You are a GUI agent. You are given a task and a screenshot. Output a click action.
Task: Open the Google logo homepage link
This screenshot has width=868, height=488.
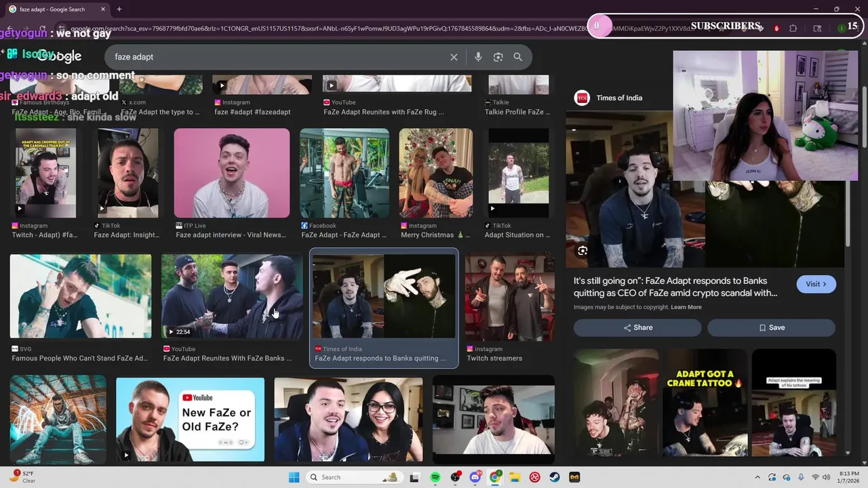click(x=59, y=56)
